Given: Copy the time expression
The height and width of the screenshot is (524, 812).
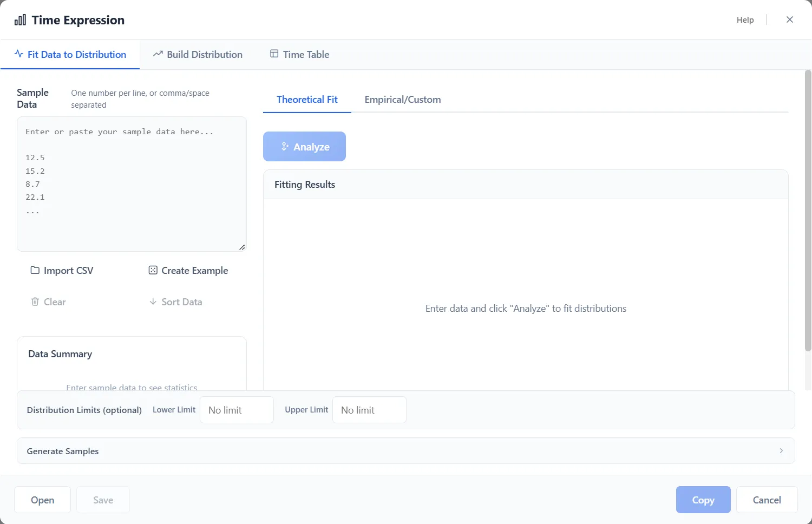Looking at the screenshot, I should coord(703,500).
